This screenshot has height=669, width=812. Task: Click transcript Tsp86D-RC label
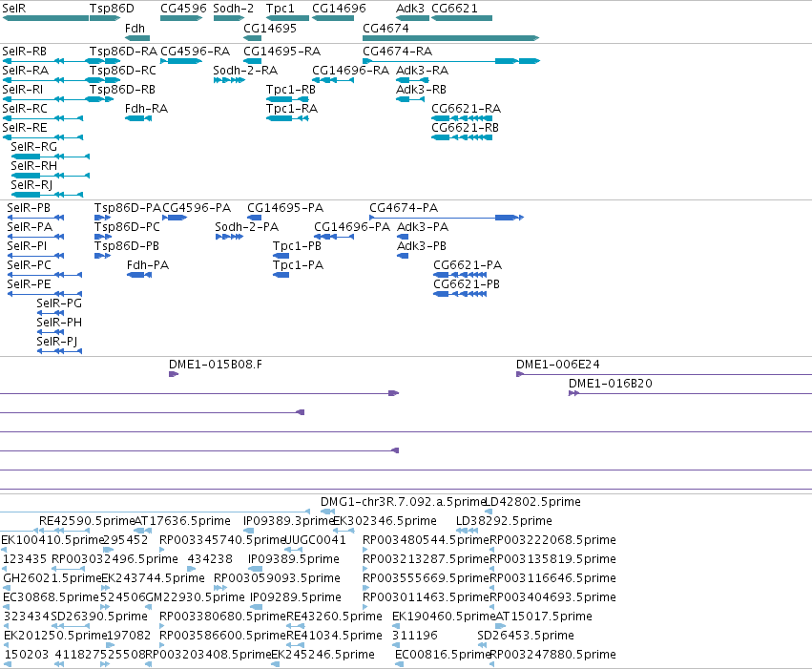coord(123,71)
